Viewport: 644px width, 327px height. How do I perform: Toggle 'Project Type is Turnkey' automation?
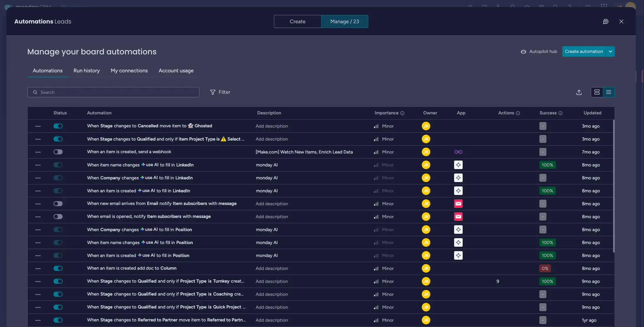pyautogui.click(x=58, y=281)
